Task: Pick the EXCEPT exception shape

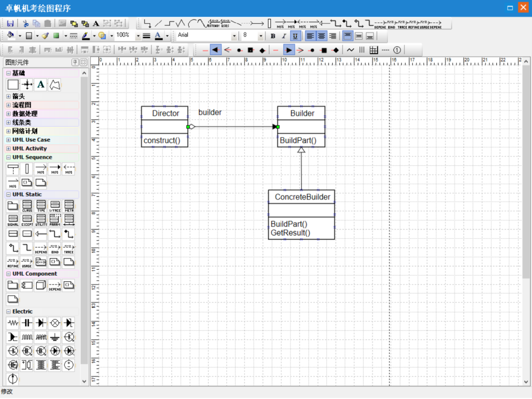Action: click(x=27, y=219)
